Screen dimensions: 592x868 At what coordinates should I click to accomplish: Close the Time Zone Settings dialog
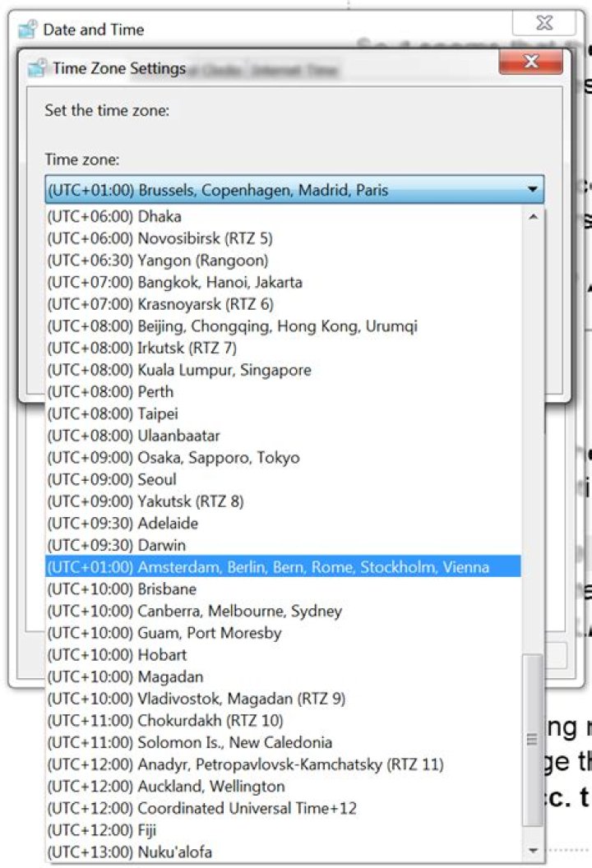tap(530, 61)
